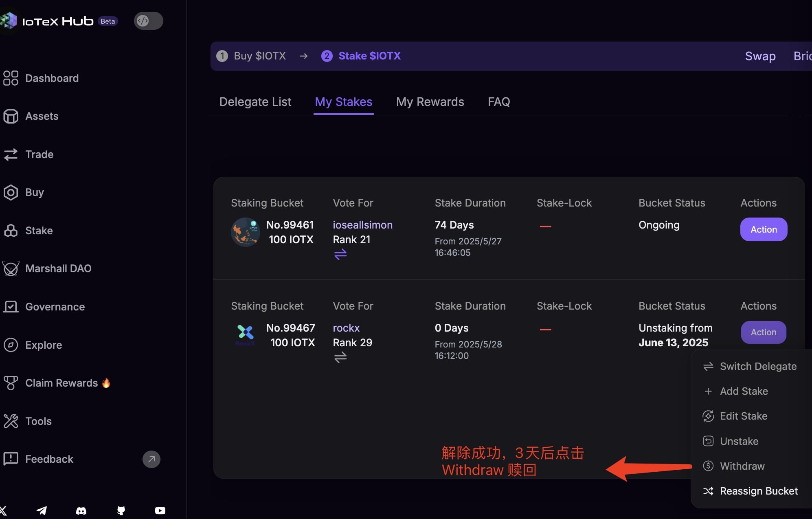This screenshot has height=519, width=812.
Task: Open the Dashboard sidebar icon
Action: [11, 78]
